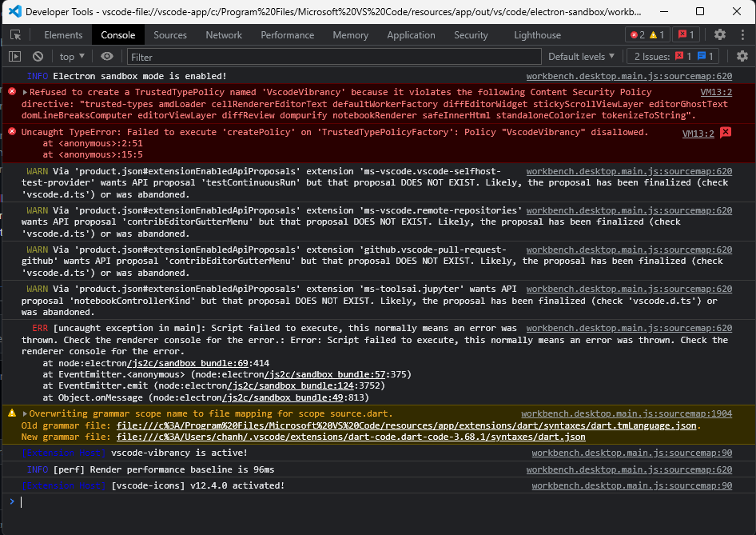Switch to the Elements tab

pyautogui.click(x=63, y=34)
